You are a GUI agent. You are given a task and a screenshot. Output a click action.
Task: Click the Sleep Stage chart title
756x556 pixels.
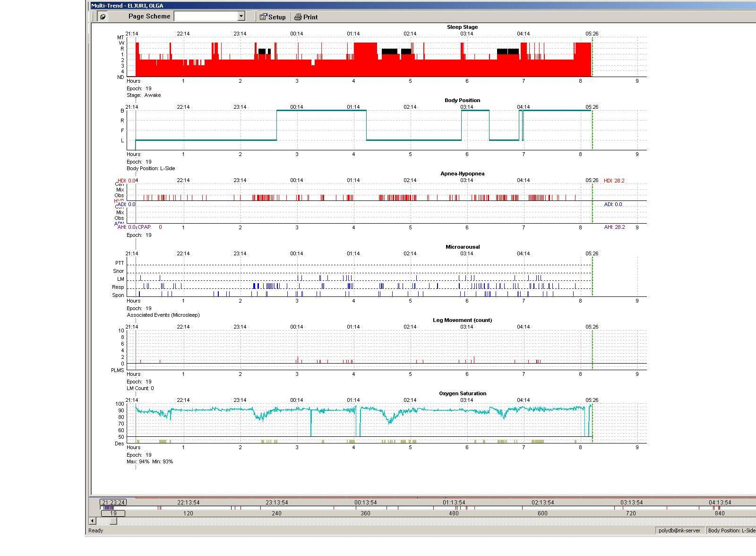click(x=462, y=27)
